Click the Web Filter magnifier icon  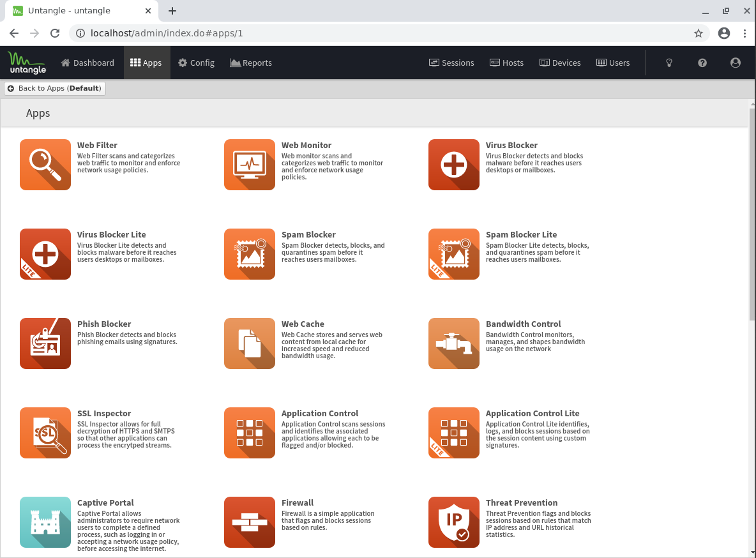45,165
